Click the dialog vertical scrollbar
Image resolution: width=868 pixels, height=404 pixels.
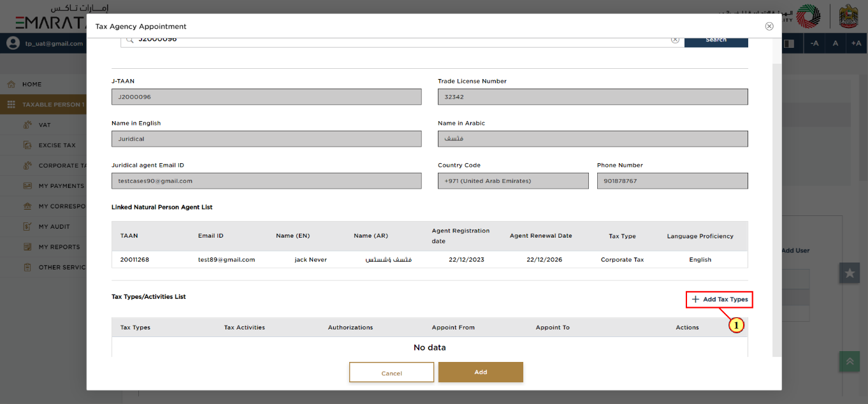tap(776, 210)
